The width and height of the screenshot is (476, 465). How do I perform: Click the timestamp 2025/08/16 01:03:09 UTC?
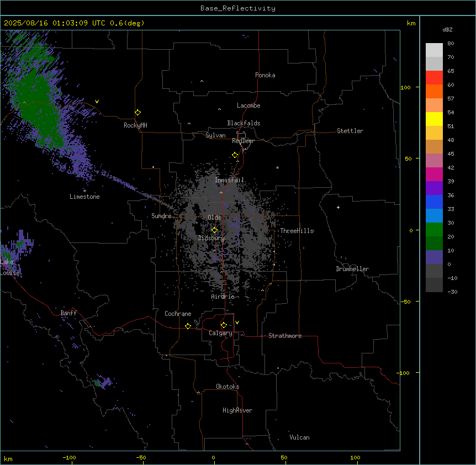point(55,23)
